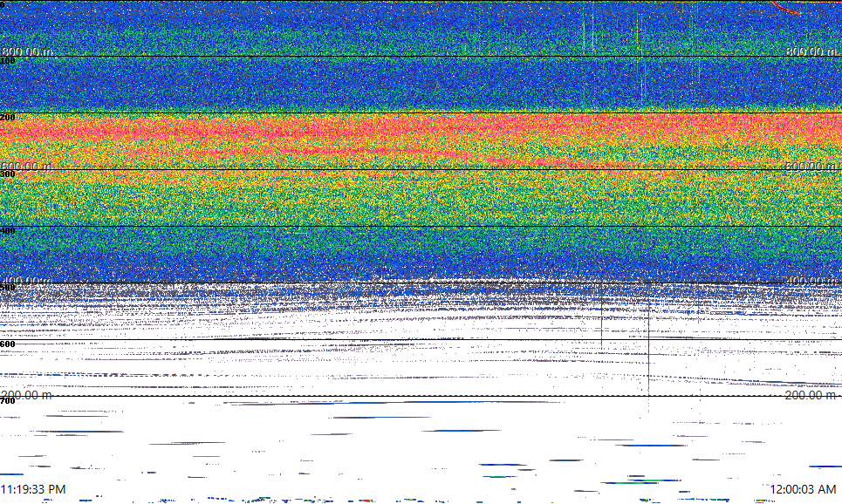This screenshot has height=504, width=842.
Task: Click the 600.00 m range label at right edge
Action: (811, 167)
